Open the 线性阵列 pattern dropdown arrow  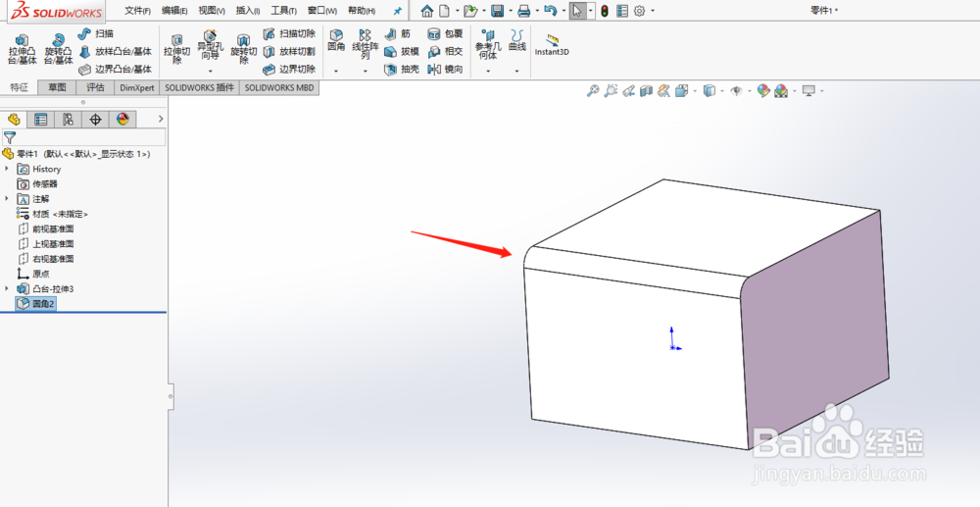365,72
